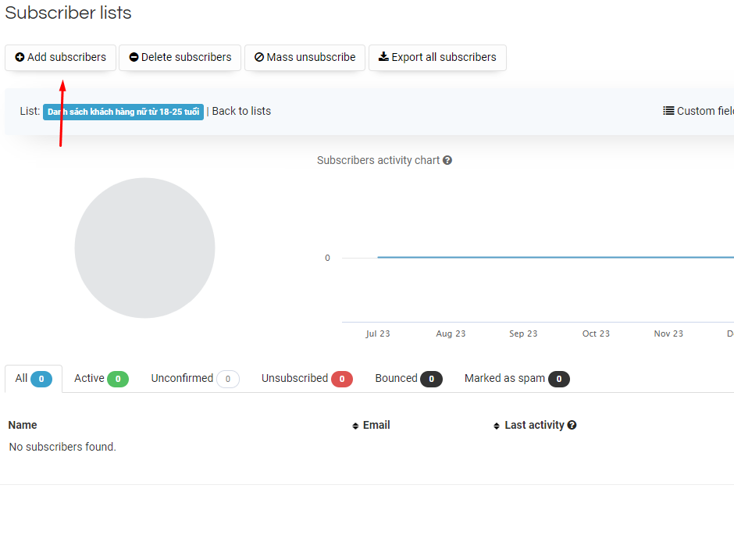View the Bounced subscribers tab
The width and height of the screenshot is (734, 560).
(x=408, y=379)
